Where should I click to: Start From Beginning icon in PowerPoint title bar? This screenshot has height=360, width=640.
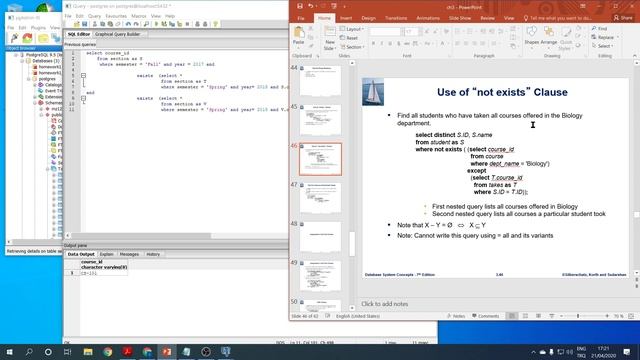tap(334, 6)
